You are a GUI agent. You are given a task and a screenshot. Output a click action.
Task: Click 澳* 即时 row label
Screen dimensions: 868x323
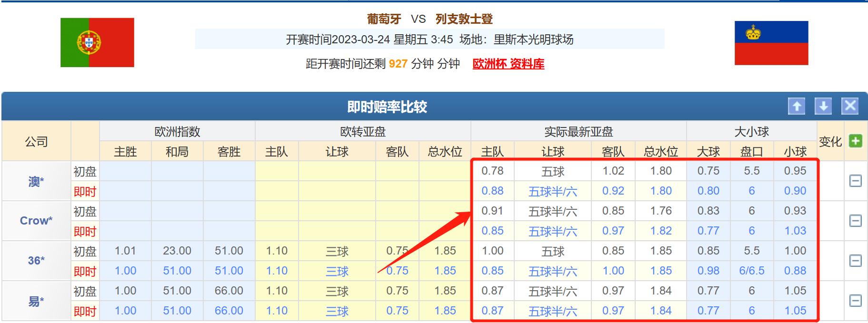pyautogui.click(x=85, y=191)
